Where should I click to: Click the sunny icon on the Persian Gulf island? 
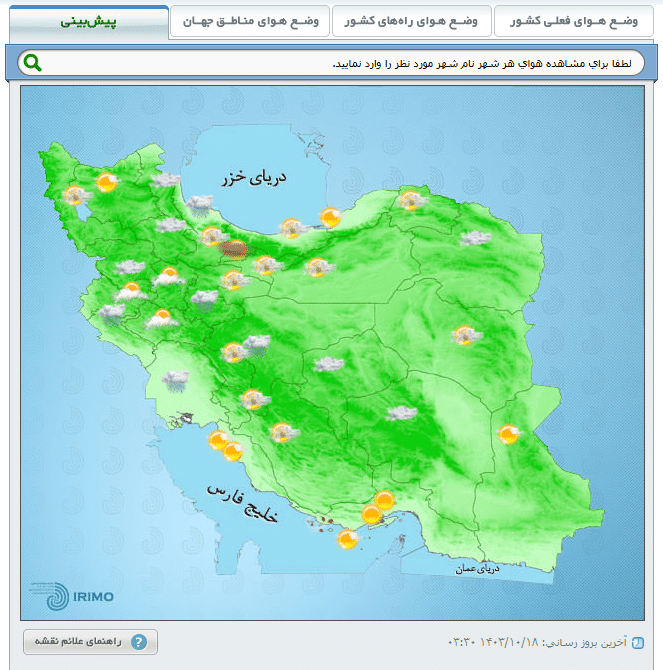click(347, 539)
